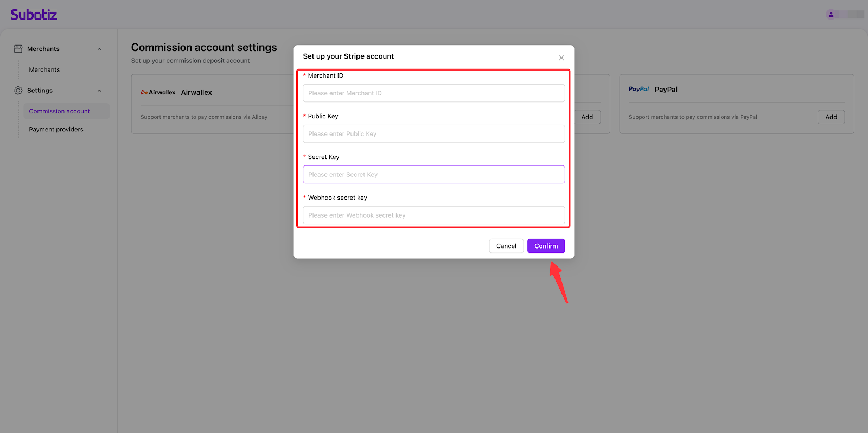Go to Payment providers page
The height and width of the screenshot is (433, 868).
coord(56,130)
